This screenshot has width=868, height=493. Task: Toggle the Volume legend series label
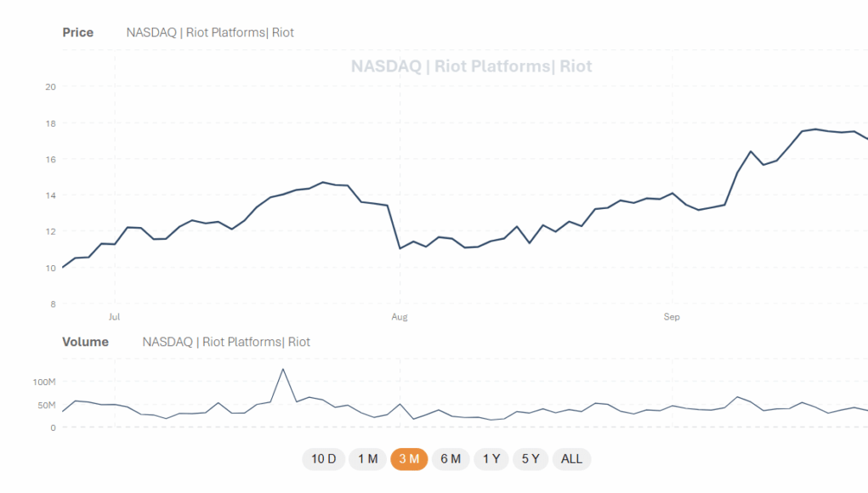tap(226, 342)
